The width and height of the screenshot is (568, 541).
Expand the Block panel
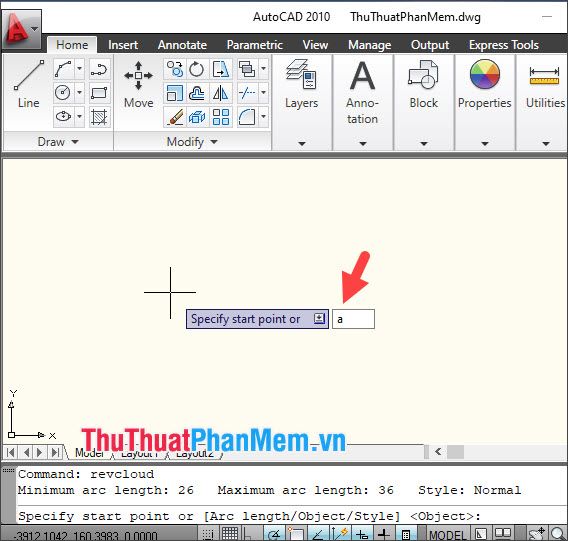(x=423, y=144)
